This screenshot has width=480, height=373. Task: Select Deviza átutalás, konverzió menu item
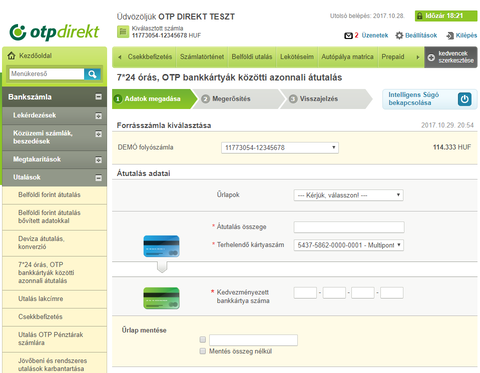[54, 243]
